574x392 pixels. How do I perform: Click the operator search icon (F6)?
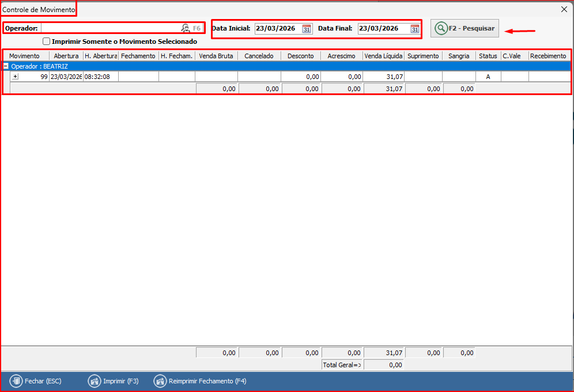186,28
